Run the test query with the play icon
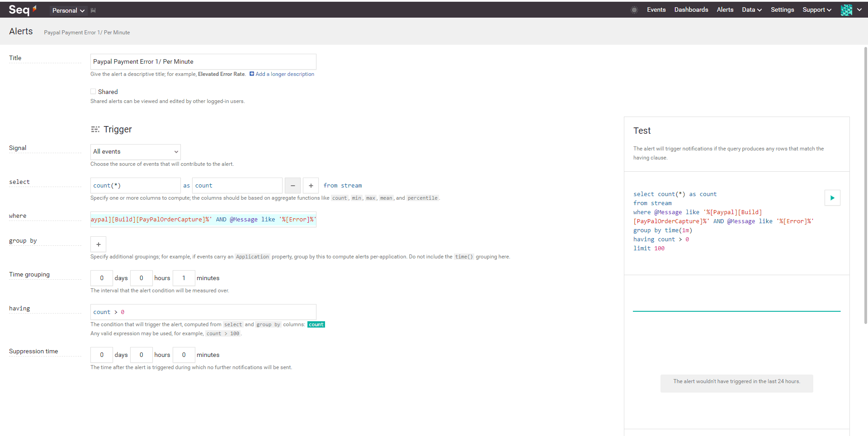 point(832,197)
